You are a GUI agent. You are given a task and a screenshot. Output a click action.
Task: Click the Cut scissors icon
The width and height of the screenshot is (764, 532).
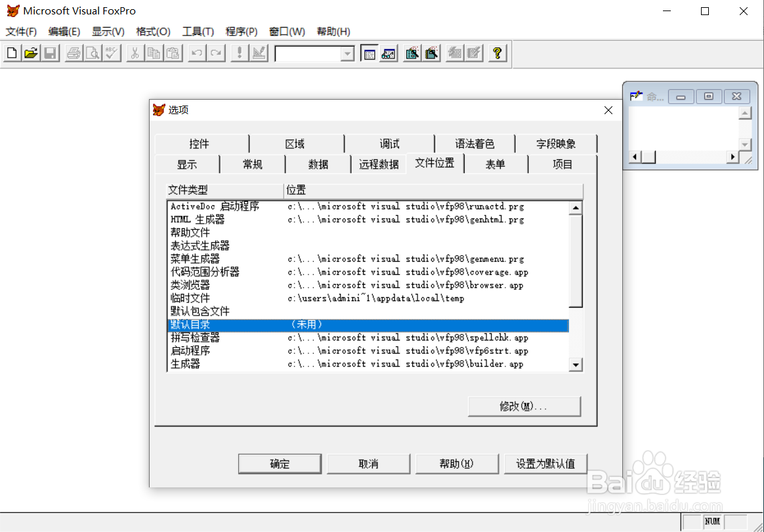(135, 53)
